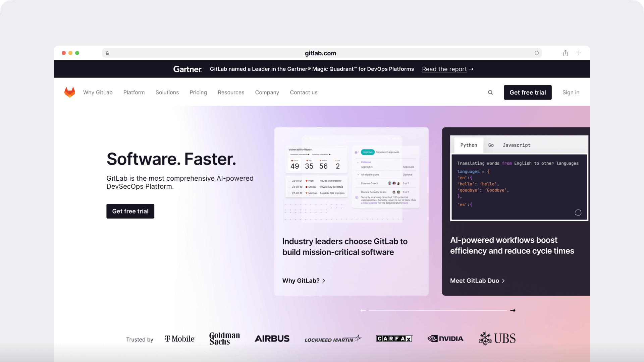Open the search magnifier icon

tap(490, 93)
